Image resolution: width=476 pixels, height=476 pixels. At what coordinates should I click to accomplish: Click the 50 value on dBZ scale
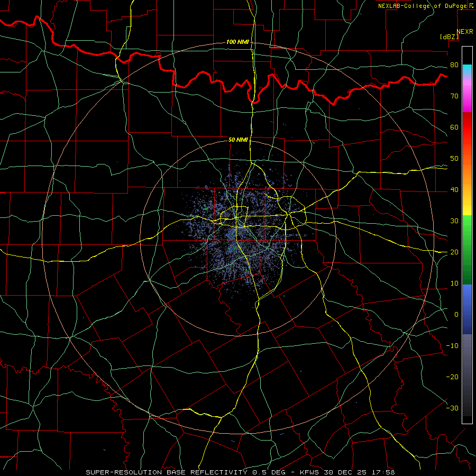coord(454,159)
